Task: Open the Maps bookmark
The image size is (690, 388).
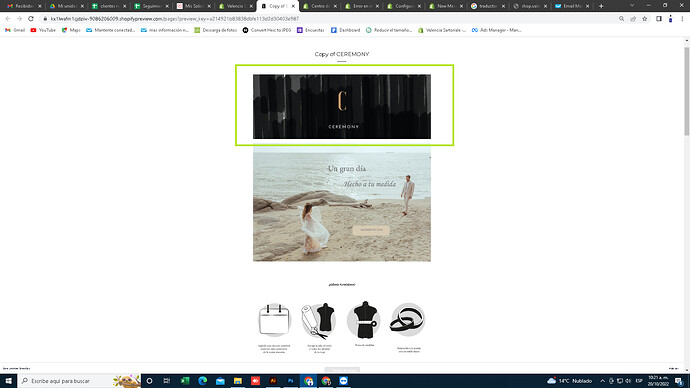Action: point(71,30)
